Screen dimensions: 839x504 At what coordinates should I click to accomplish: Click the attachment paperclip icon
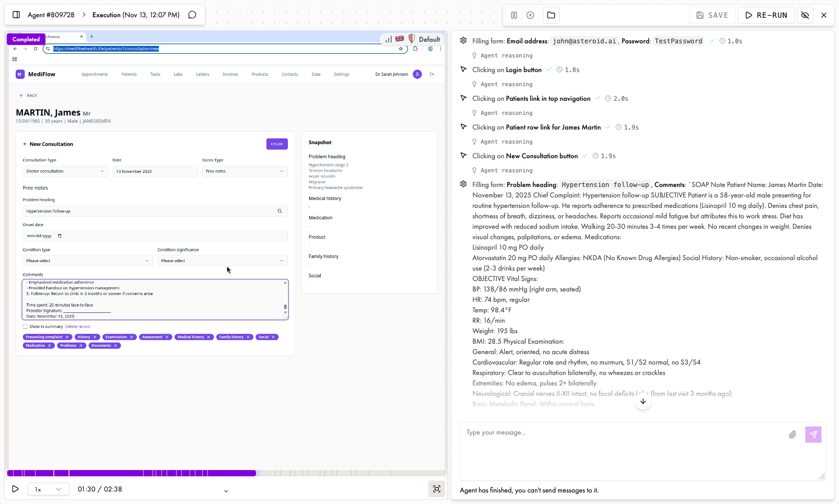coord(793,435)
